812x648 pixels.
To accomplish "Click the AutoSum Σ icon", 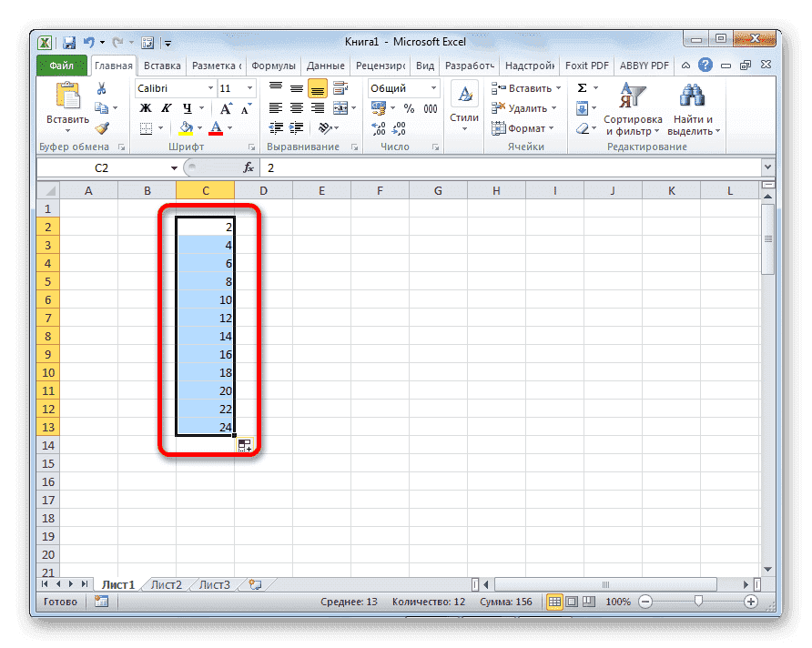I will click(x=580, y=87).
